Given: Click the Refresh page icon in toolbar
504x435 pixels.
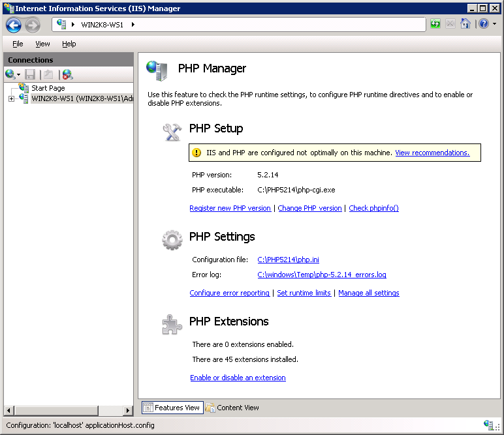Looking at the screenshot, I should click(435, 24).
